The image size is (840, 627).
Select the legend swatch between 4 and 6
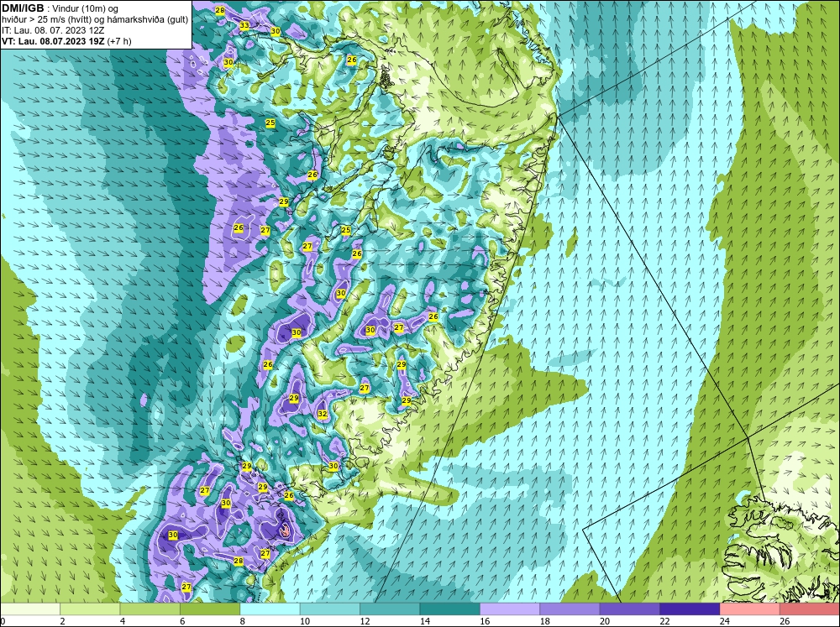tap(150, 609)
